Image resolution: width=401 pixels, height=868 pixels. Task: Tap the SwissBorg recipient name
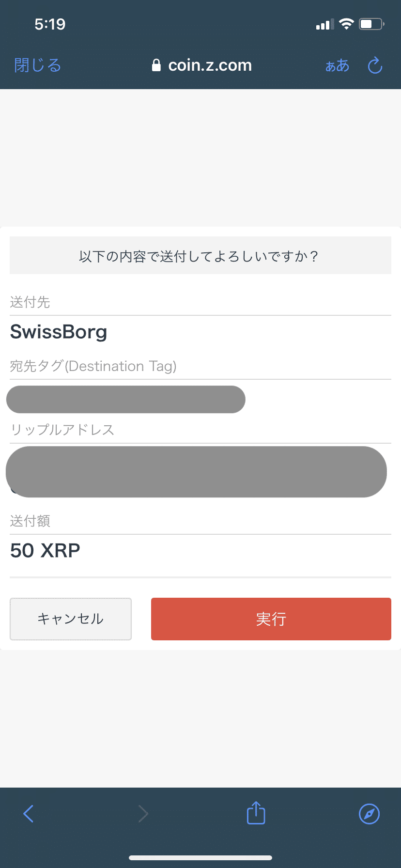tap(59, 332)
